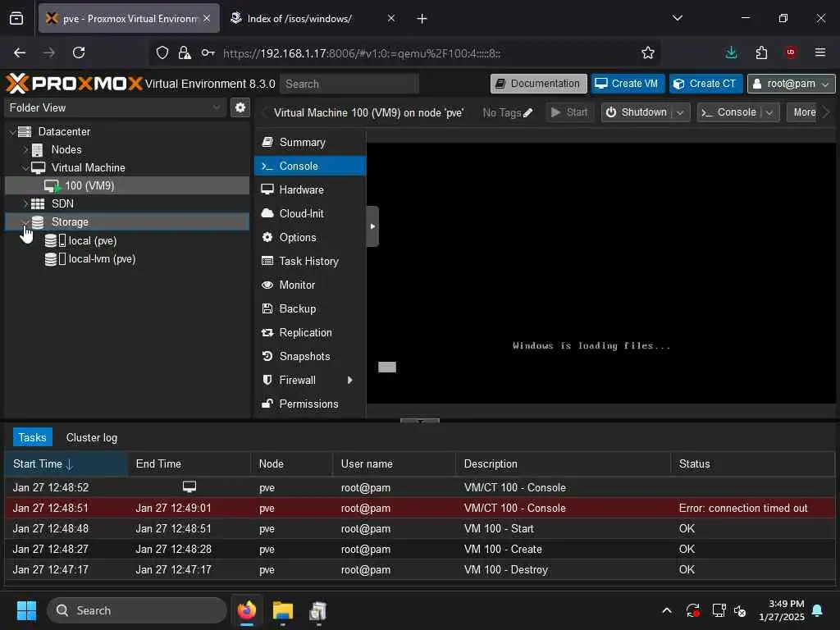This screenshot has width=840, height=630.
Task: Select the 'Error: connection timed out' task row
Action: [419, 508]
